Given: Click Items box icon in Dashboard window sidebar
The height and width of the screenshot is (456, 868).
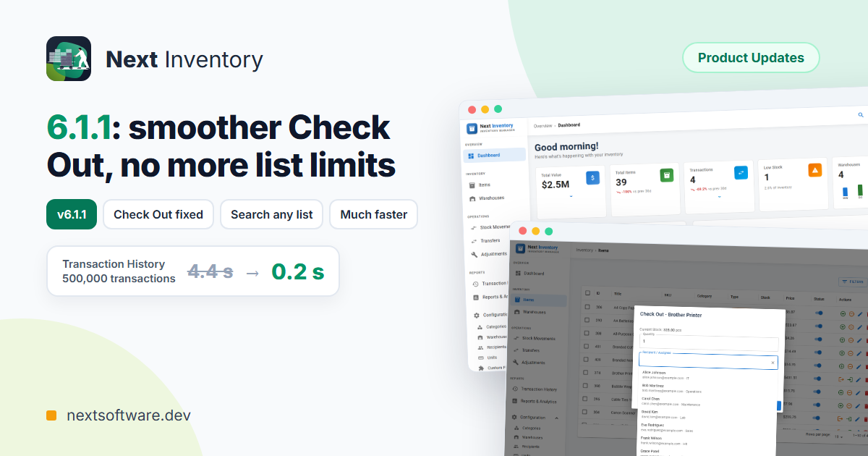Looking at the screenshot, I should coord(472,185).
